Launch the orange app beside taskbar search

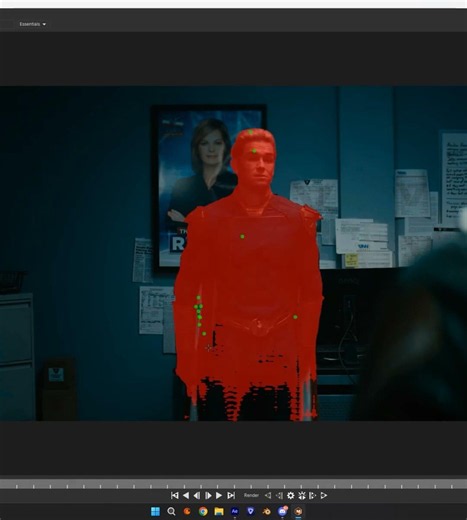[187, 511]
